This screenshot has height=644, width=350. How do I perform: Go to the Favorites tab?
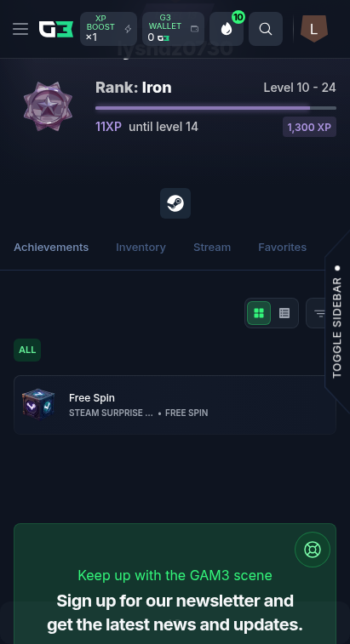pos(282,248)
